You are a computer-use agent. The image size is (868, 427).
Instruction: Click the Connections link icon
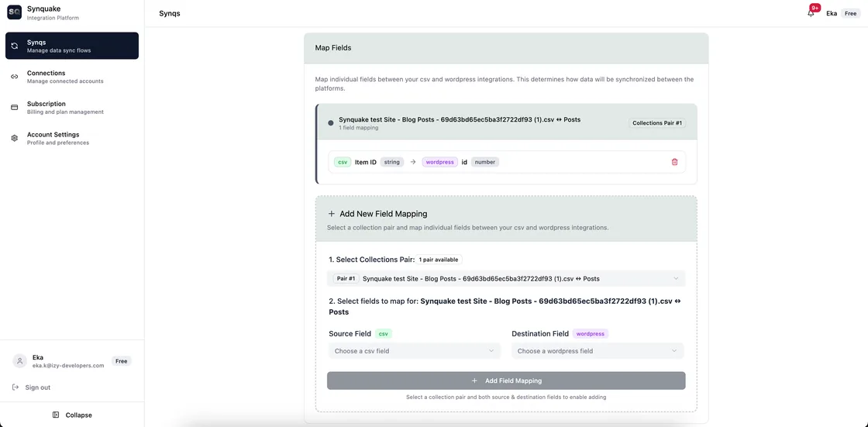coord(15,77)
